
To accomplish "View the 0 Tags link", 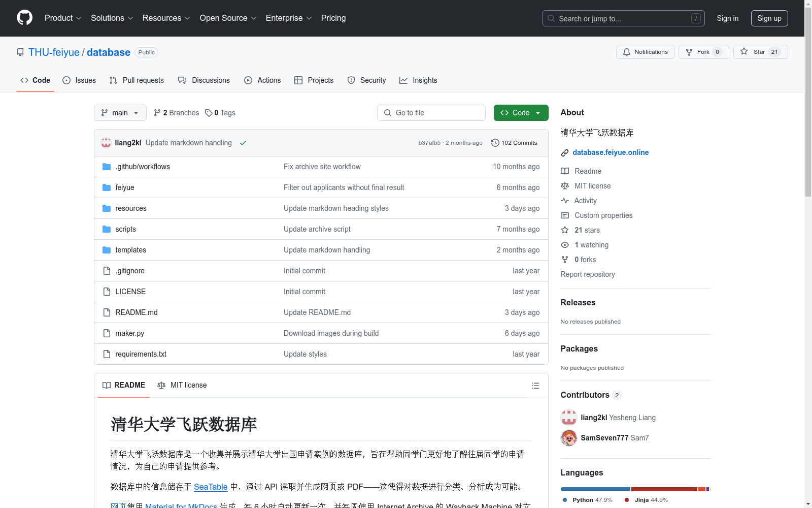I will 220,113.
